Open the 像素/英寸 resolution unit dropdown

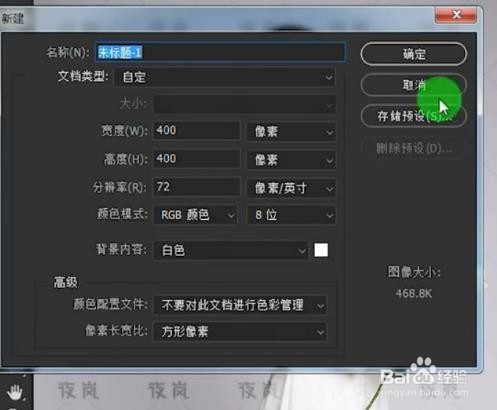(291, 188)
